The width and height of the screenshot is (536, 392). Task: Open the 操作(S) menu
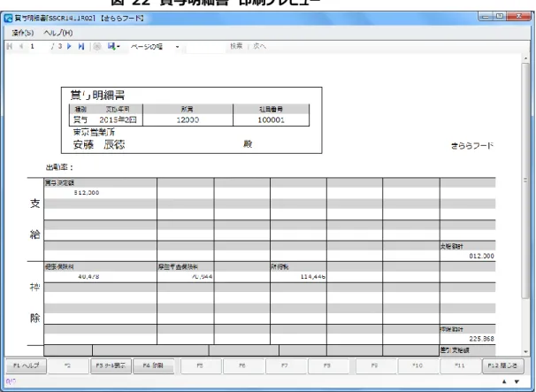tap(23, 33)
